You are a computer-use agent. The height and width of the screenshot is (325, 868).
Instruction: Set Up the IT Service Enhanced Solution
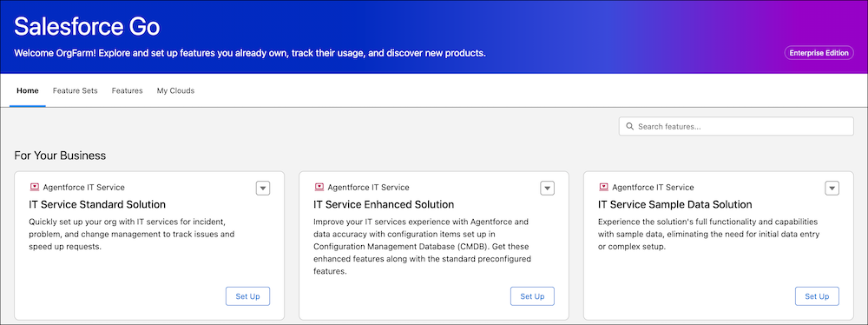pyautogui.click(x=532, y=296)
